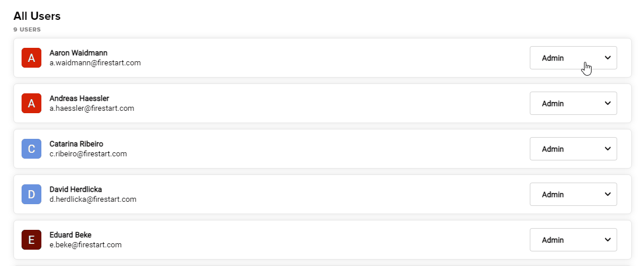Open role dropdown for Aaron Waidmann
Screen dimensions: 644x266
point(573,58)
